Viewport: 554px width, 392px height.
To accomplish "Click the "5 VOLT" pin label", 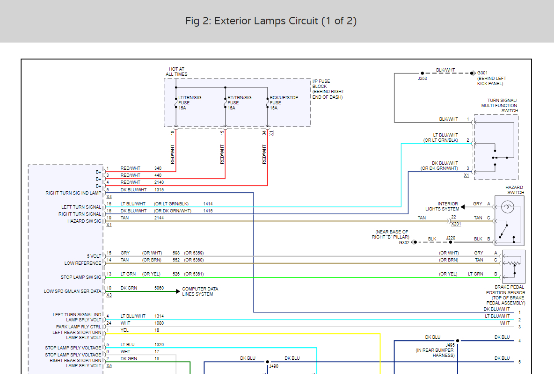I will [x=94, y=256].
